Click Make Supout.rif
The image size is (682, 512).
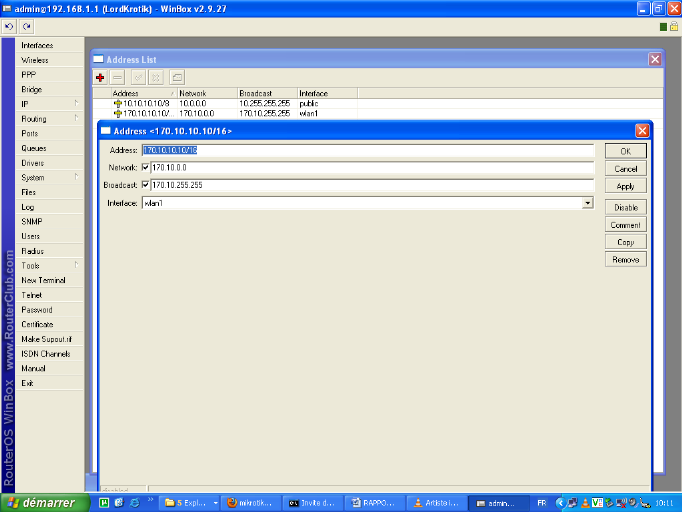tap(50, 339)
